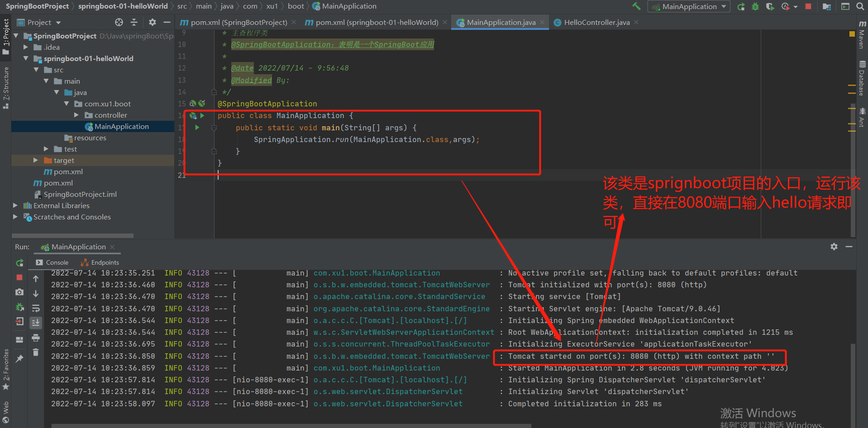
Task: Select the resources folder in tree
Action: 85,138
